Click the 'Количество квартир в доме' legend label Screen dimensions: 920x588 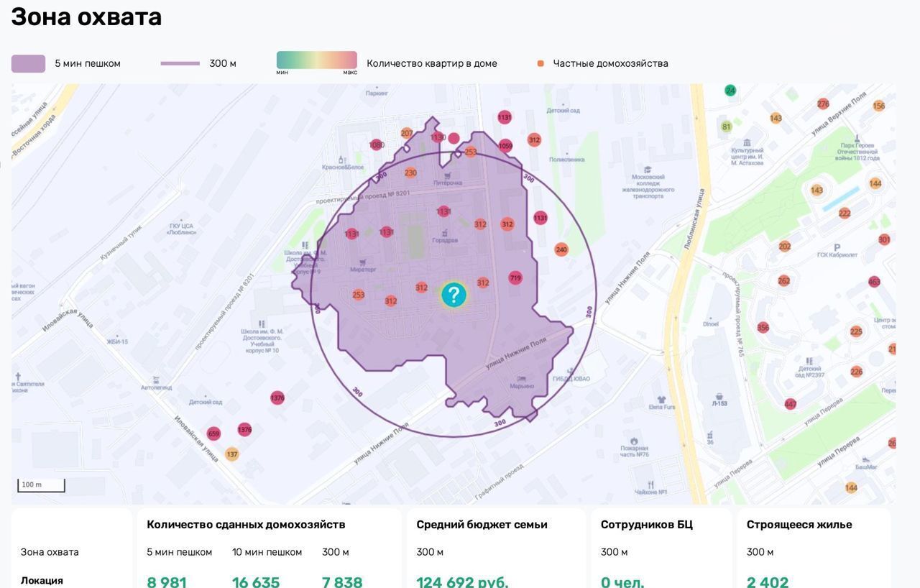coord(432,63)
